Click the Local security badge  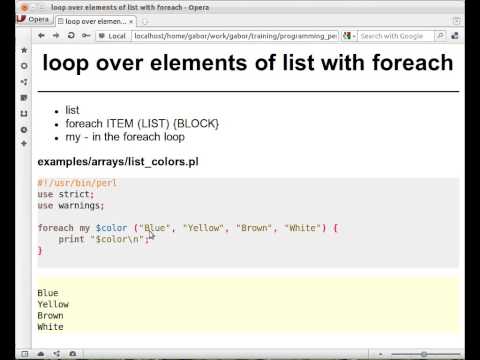pyautogui.click(x=113, y=36)
